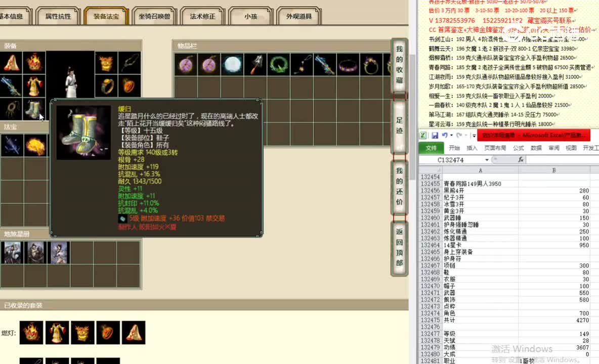The width and height of the screenshot is (599, 364).
Task: Select the dark necklace equipment item
Action: pyautogui.click(x=129, y=63)
